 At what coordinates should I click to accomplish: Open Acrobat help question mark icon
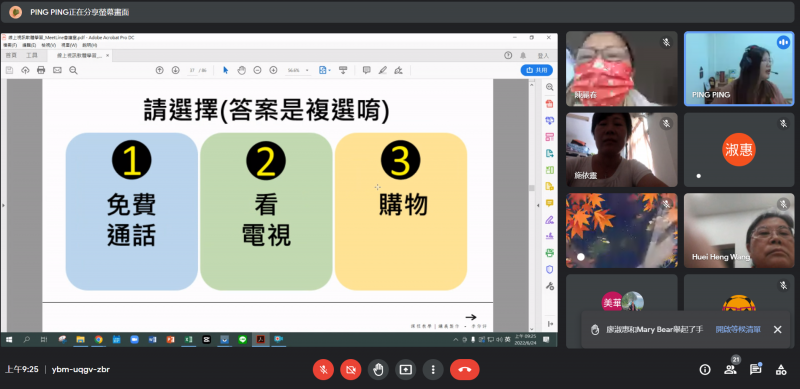tap(508, 56)
